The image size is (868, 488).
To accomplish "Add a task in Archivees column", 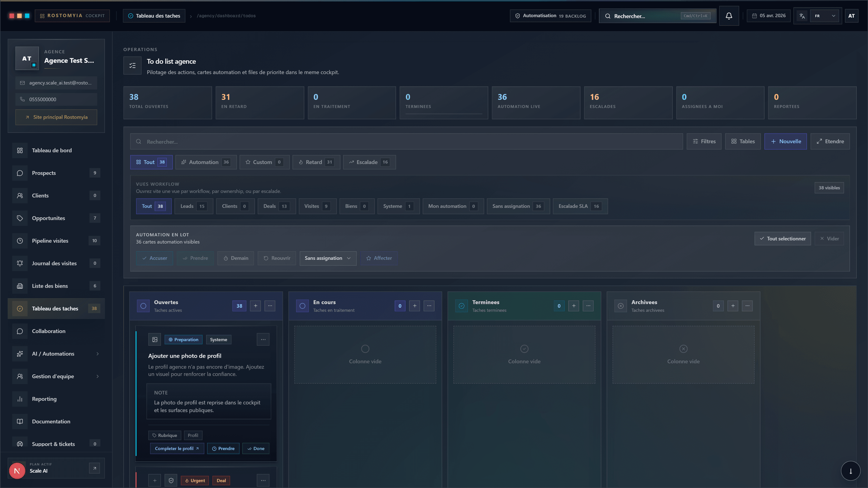I will click(x=733, y=306).
